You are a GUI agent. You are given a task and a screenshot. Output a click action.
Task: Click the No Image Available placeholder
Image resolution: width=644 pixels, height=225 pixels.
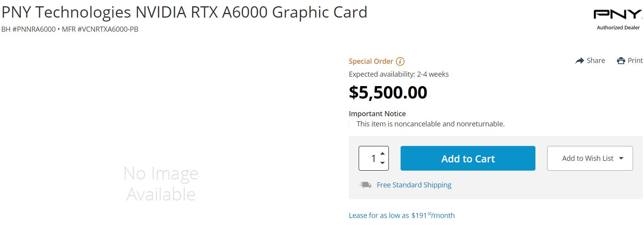[x=161, y=184]
